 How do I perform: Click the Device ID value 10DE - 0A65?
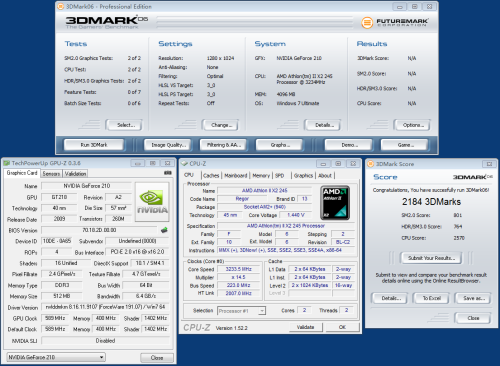(x=57, y=241)
